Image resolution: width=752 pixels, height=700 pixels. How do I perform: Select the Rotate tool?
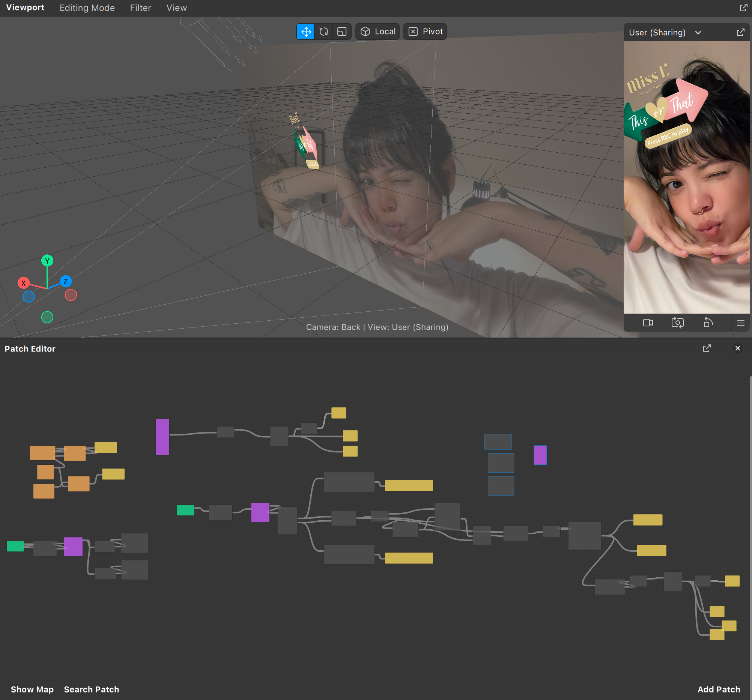click(x=324, y=32)
